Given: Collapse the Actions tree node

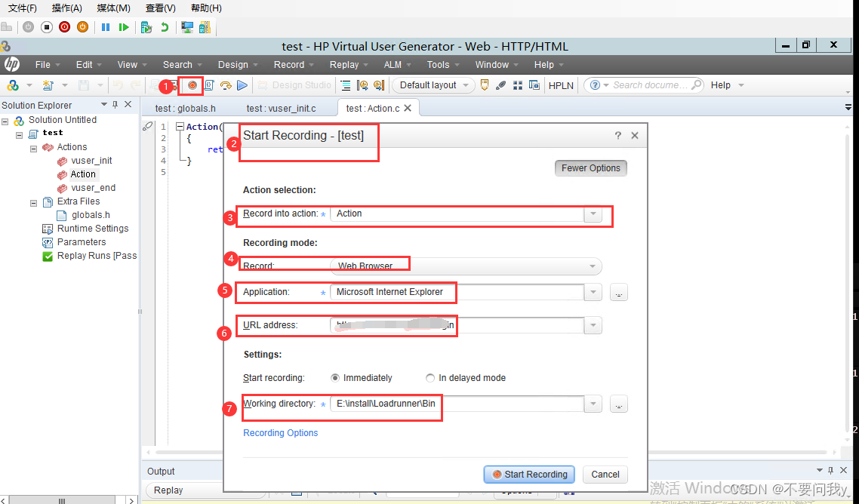Looking at the screenshot, I should [33, 148].
